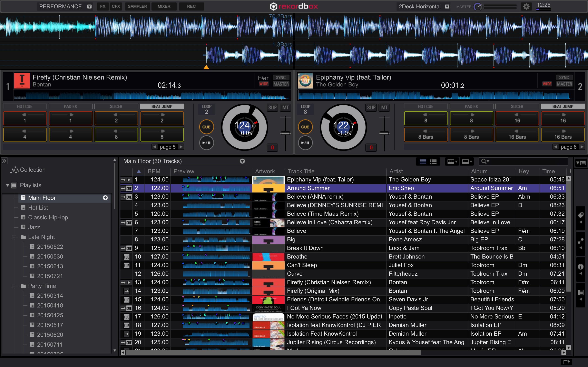Toggle SLIP mode on deck 2
588x367 pixels.
pyautogui.click(x=371, y=107)
